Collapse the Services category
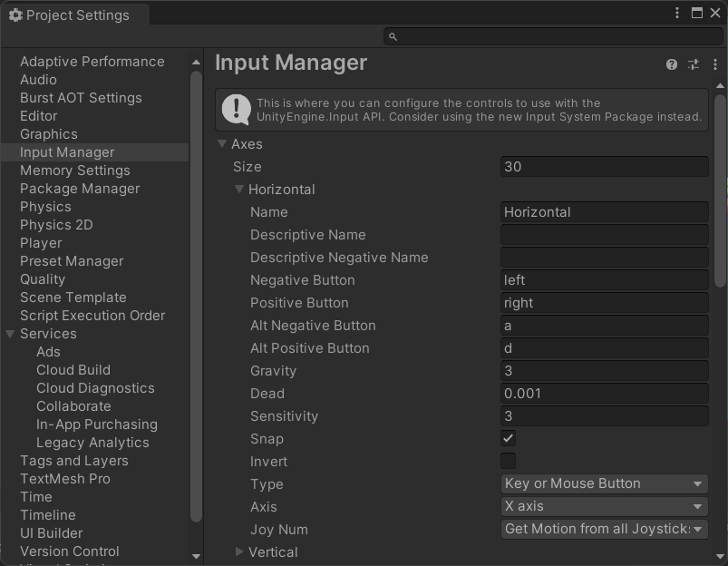The height and width of the screenshot is (566, 728). (10, 334)
